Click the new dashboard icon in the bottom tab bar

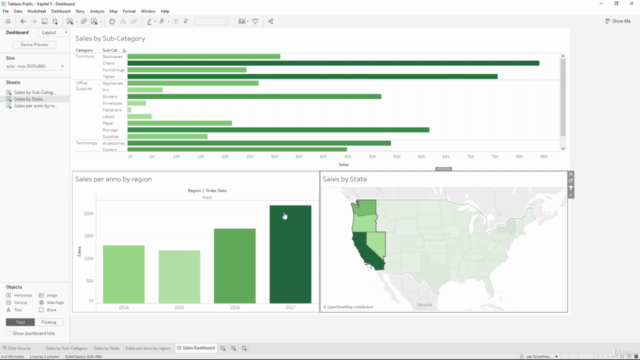point(233,348)
